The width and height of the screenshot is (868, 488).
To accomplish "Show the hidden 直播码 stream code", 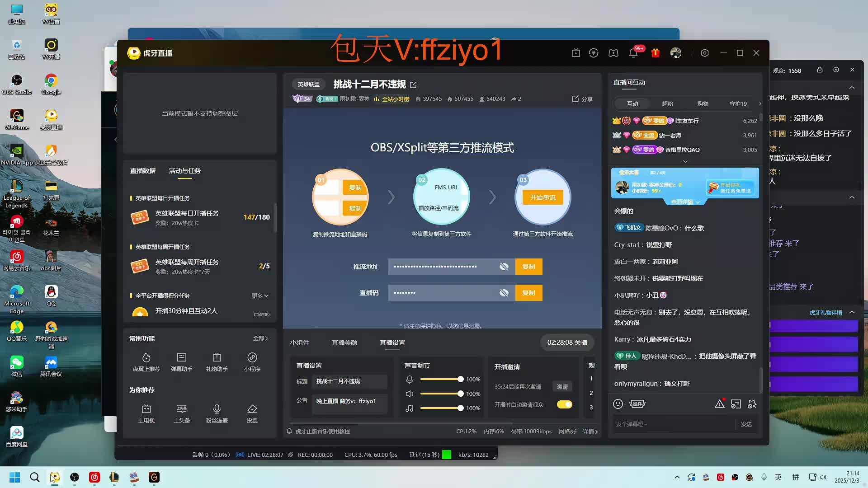I will pos(503,292).
